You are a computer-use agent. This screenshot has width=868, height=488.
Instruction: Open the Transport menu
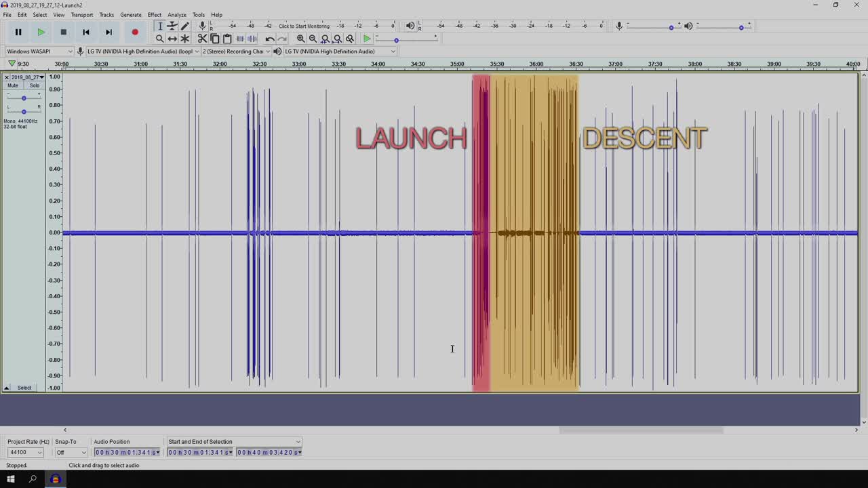pyautogui.click(x=82, y=14)
